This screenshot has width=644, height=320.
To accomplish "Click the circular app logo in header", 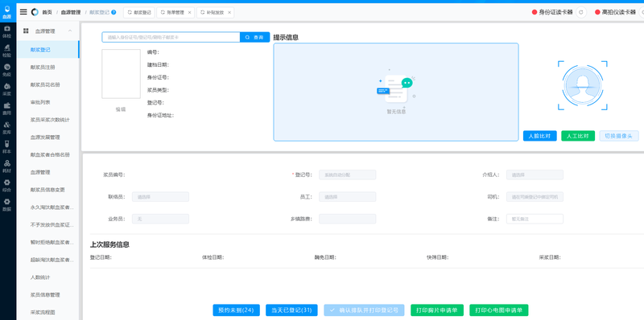I will tap(35, 12).
